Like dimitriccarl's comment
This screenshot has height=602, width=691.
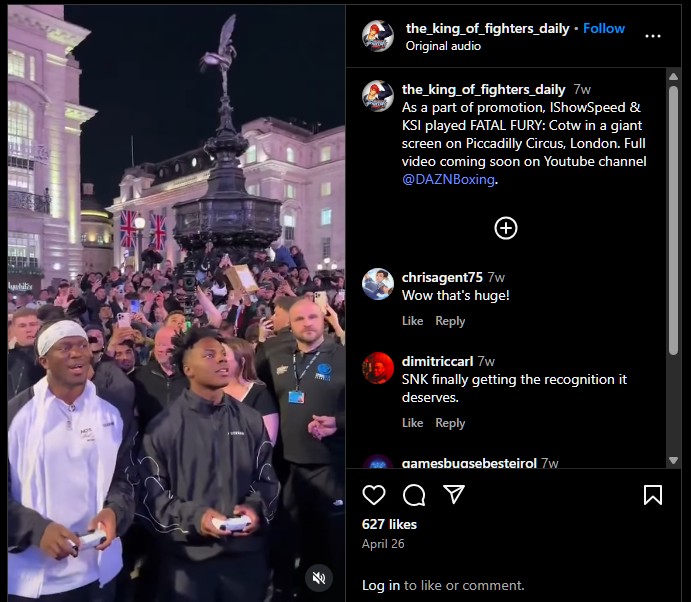pyautogui.click(x=412, y=423)
